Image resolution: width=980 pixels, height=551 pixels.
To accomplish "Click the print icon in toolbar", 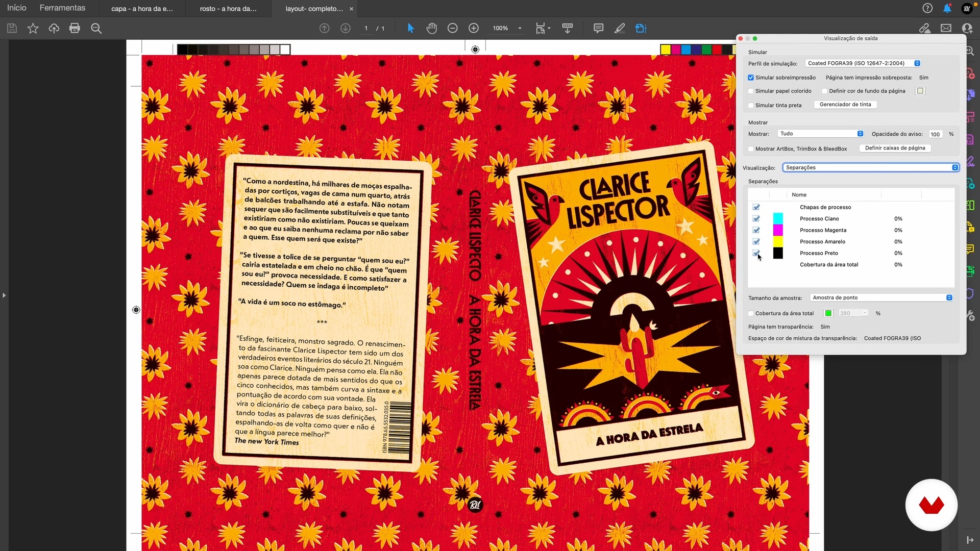I will [x=75, y=29].
